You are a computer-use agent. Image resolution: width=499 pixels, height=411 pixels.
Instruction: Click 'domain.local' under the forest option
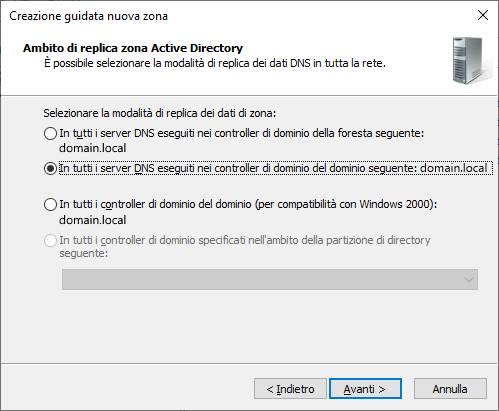point(93,148)
